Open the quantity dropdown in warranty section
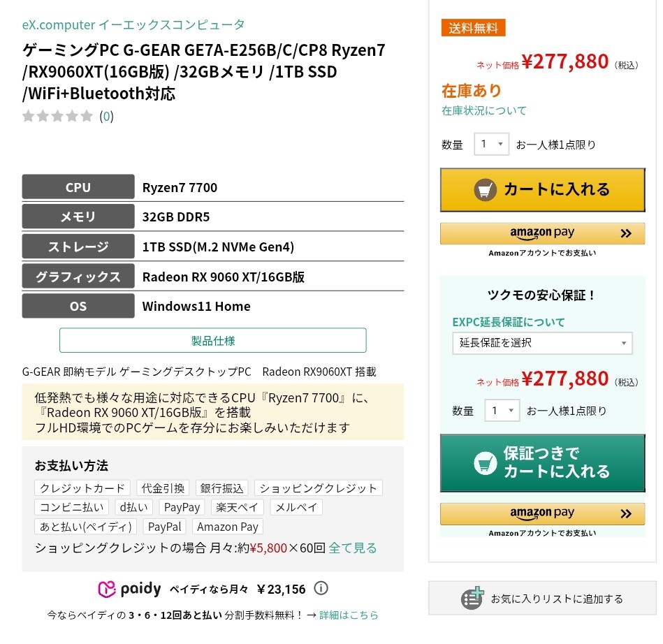Viewport: 663px width, 644px height. pyautogui.click(x=502, y=411)
